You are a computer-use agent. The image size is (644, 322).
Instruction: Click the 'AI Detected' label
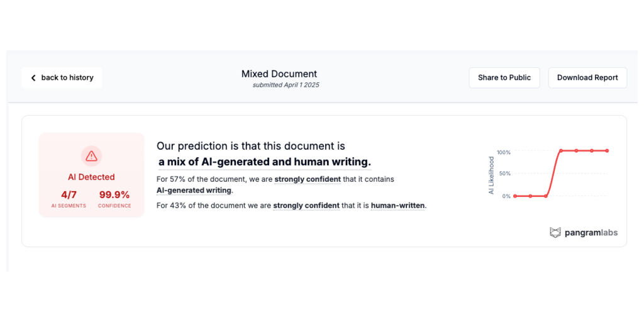pos(91,177)
